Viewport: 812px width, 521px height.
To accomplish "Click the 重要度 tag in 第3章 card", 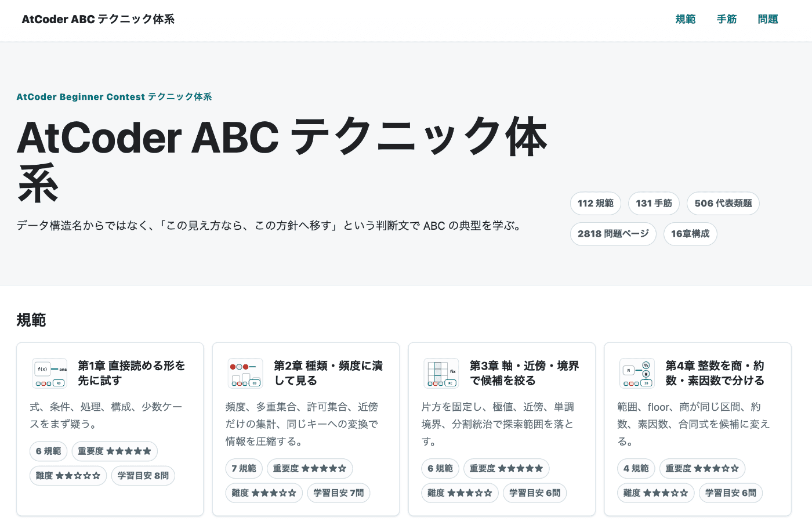I will [506, 469].
